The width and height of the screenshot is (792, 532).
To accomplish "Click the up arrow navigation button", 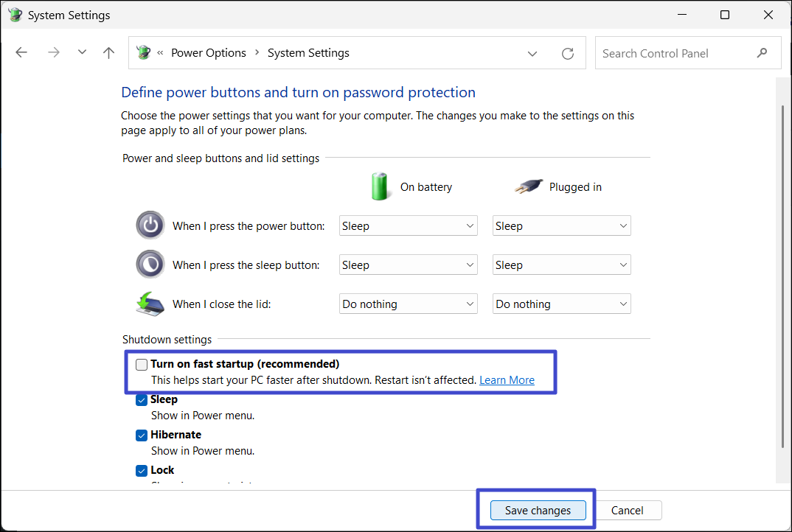I will (x=109, y=52).
